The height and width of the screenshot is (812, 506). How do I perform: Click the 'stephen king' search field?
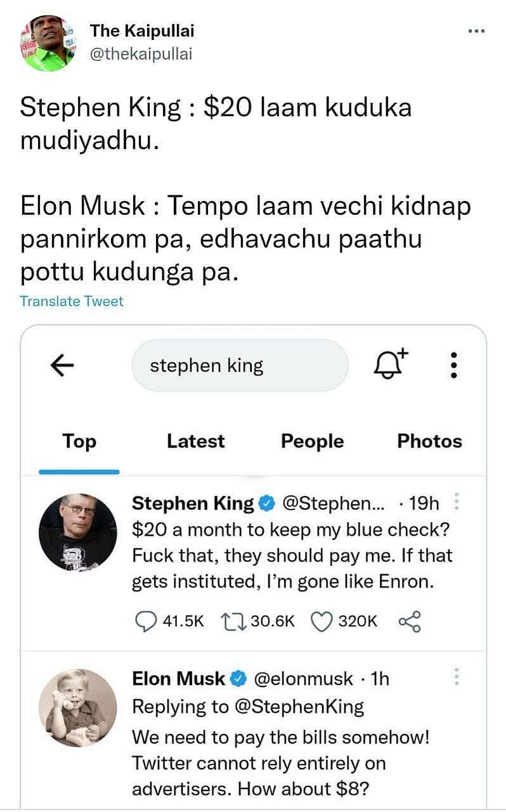point(240,365)
